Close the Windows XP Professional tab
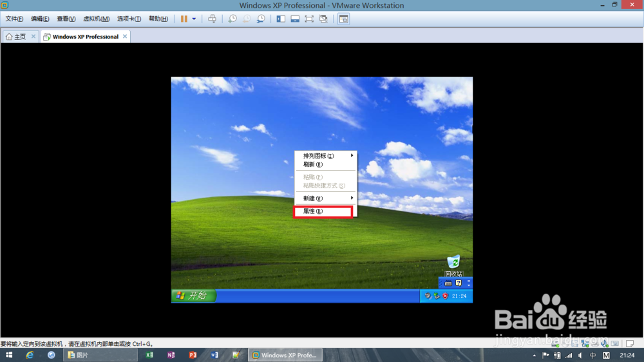 tap(125, 37)
